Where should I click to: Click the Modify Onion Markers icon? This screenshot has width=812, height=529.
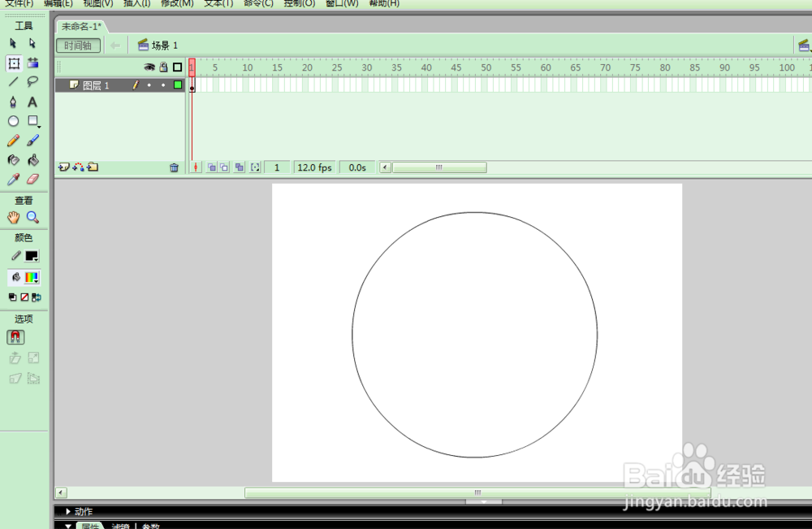(255, 167)
